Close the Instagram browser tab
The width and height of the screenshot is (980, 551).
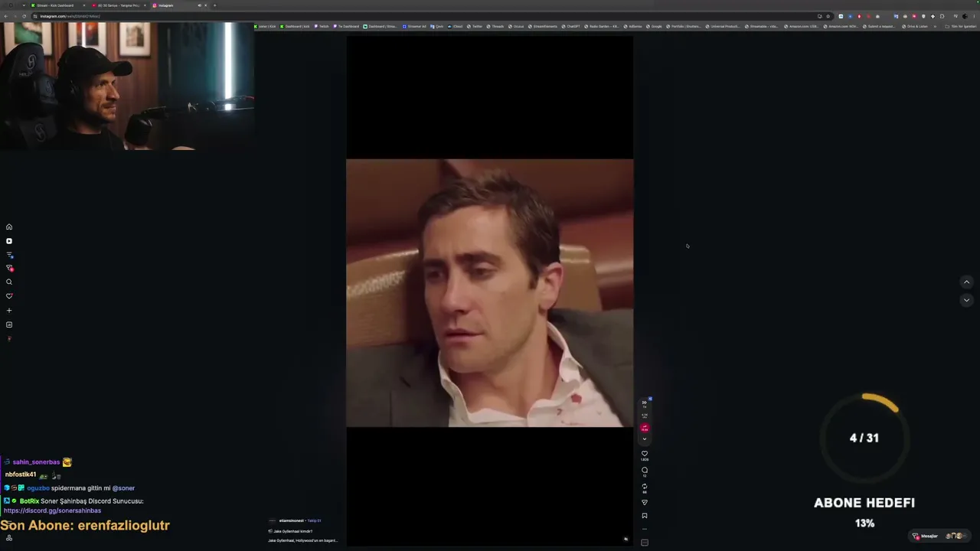coord(205,5)
